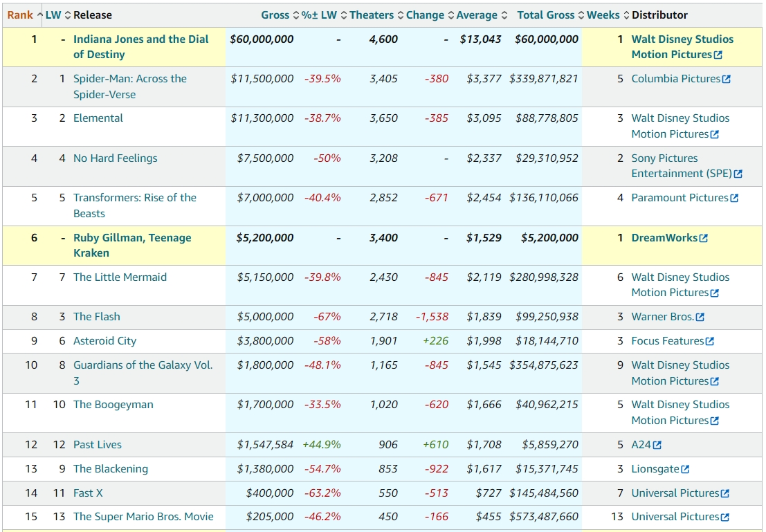Visit Lionsgate distributor link
Image resolution: width=766 pixels, height=532 pixels.
tap(655, 469)
